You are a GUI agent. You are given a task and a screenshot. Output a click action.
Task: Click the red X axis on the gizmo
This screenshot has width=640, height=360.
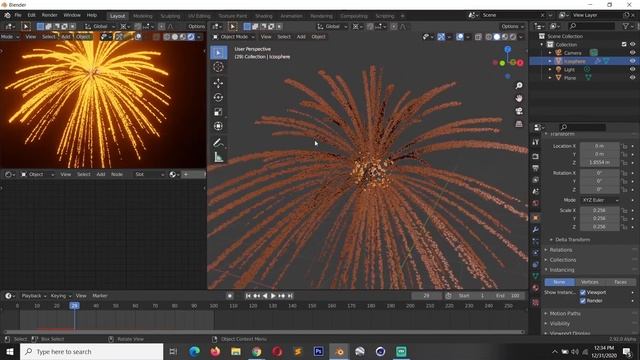click(520, 63)
